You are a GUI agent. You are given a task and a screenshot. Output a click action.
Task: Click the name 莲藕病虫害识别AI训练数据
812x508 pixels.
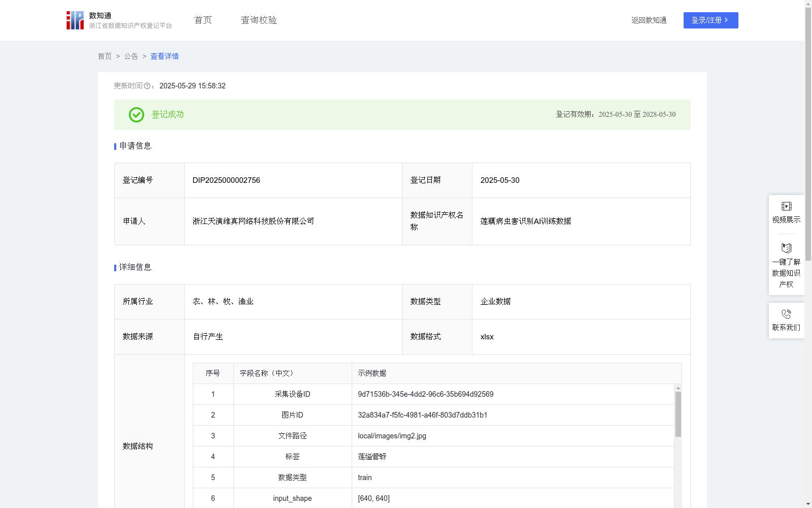click(x=526, y=221)
